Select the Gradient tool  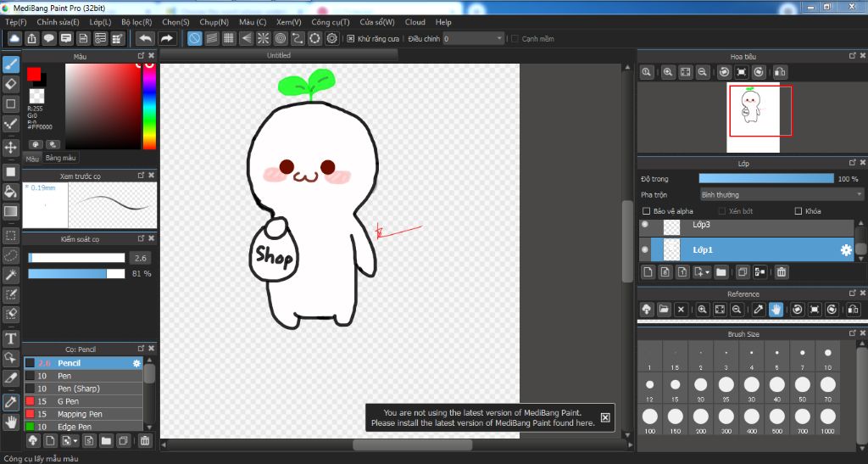pos(10,210)
